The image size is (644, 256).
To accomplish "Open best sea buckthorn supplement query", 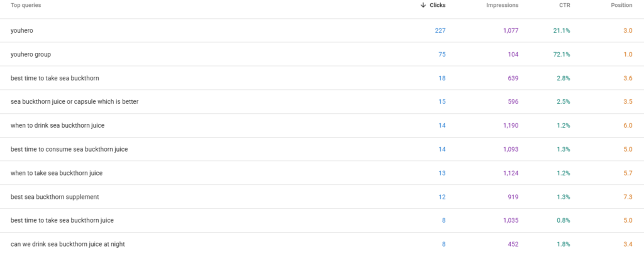I will click(322, 197).
